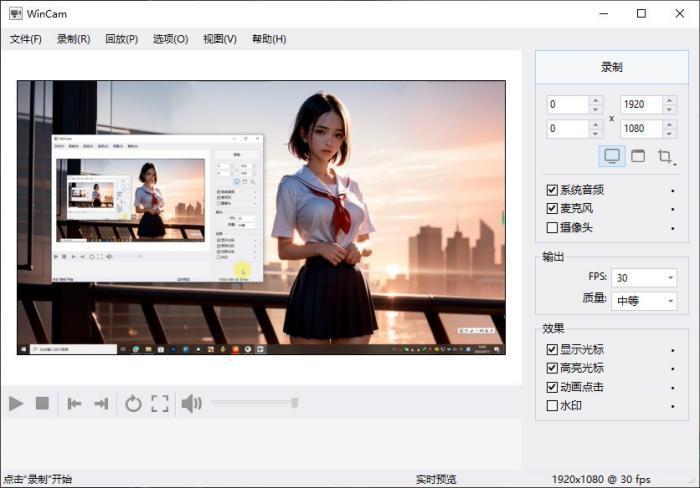The image size is (700, 488).
Task: Enable the 摄像头 checkbox
Action: (553, 228)
